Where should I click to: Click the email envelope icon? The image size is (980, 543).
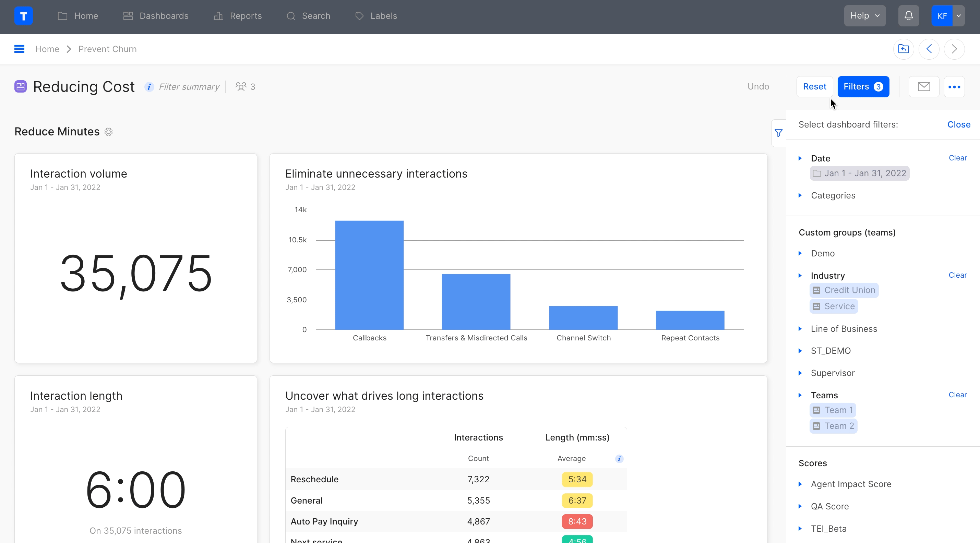click(924, 87)
